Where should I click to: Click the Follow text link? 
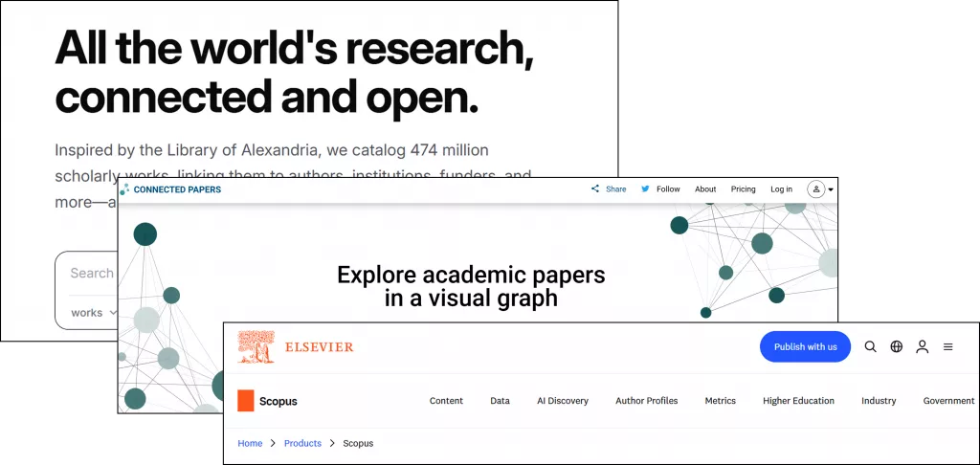[668, 188]
